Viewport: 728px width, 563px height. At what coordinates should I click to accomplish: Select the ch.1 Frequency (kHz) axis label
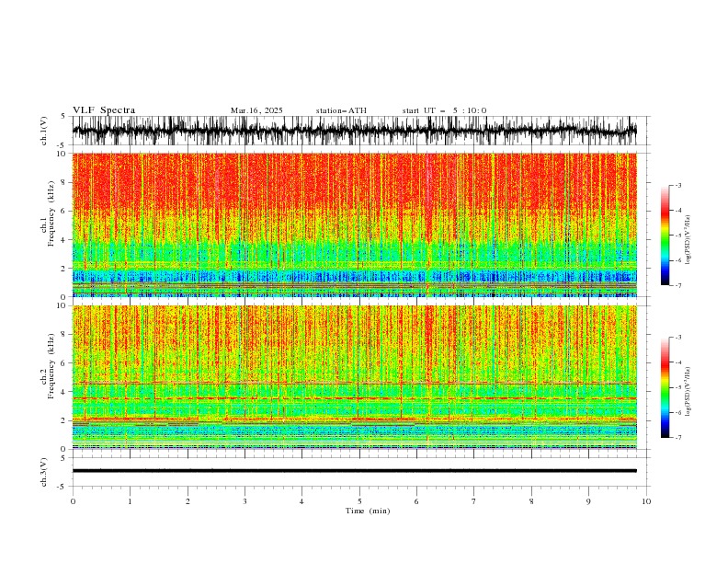coord(48,213)
